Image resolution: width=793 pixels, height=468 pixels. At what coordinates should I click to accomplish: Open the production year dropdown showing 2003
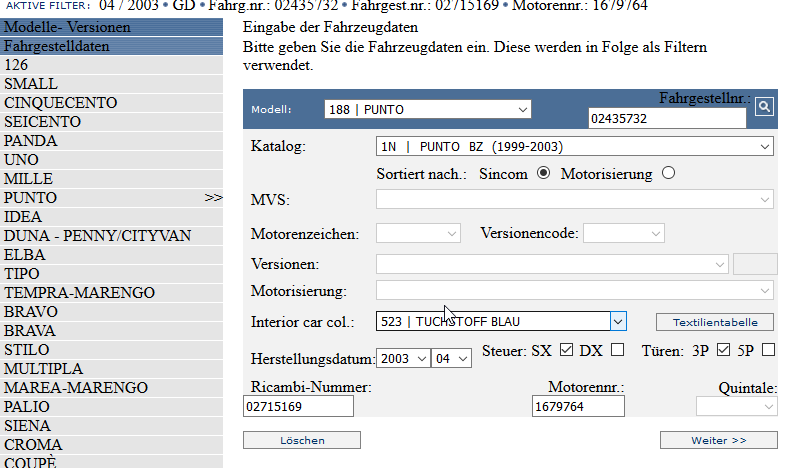pyautogui.click(x=402, y=358)
